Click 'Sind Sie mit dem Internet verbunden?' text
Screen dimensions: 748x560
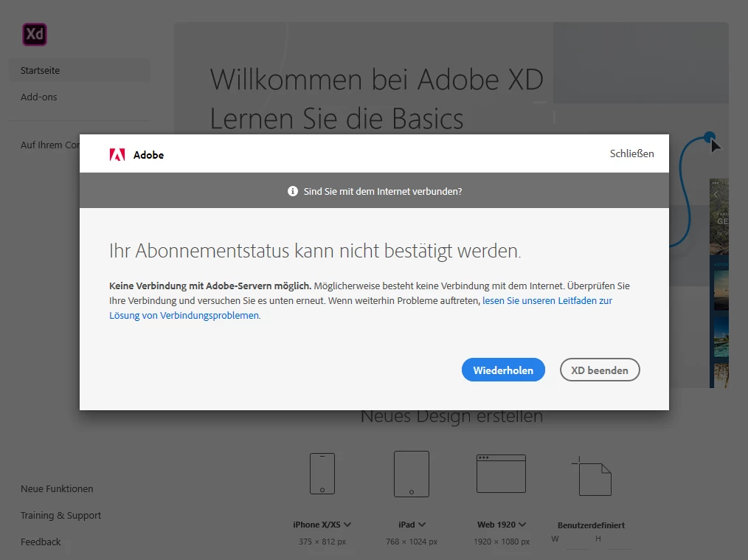(x=383, y=191)
